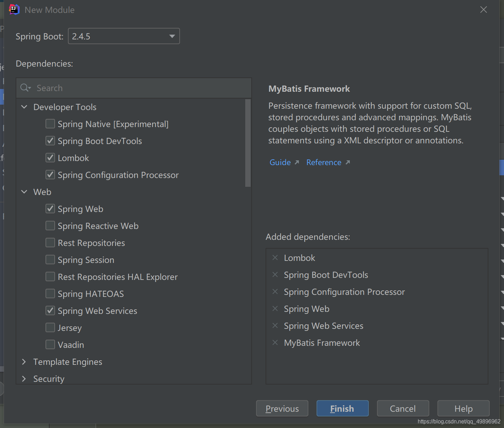Viewport: 504px width, 428px height.
Task: Uncheck the Lombok dependency
Action: (x=50, y=158)
